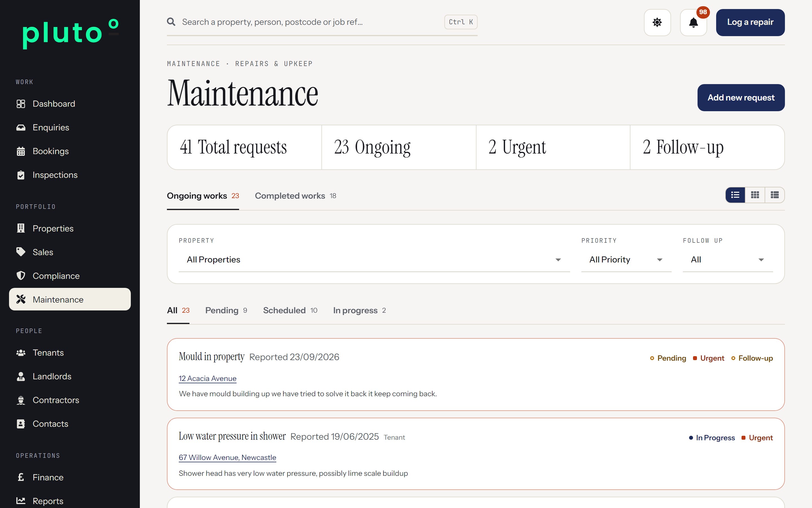Go to the Bookings page
812x508 pixels.
pyautogui.click(x=70, y=151)
